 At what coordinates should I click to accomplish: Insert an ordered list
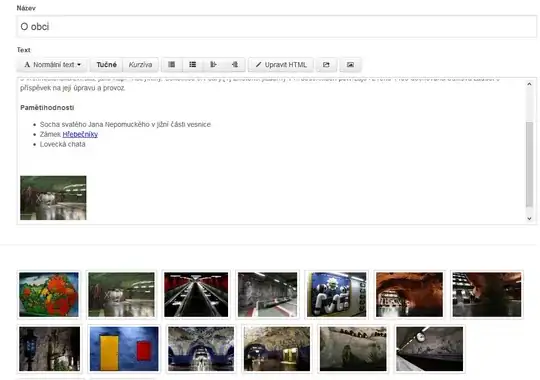(x=193, y=65)
